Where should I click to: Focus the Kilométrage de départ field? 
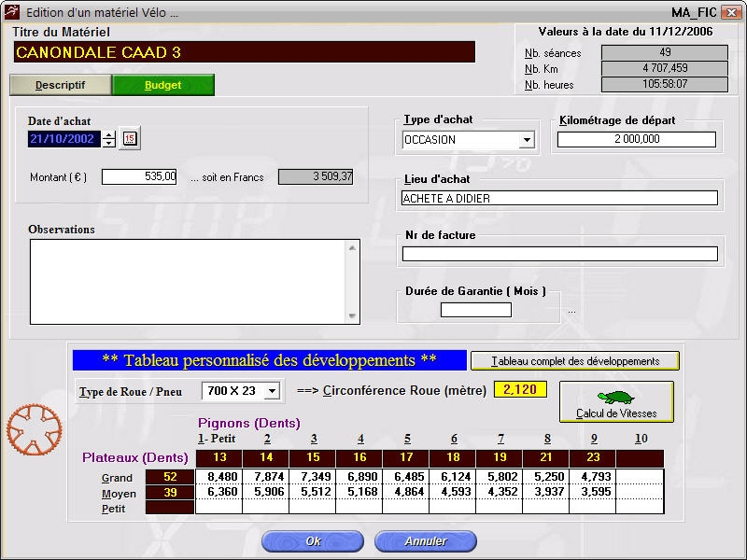coord(637,139)
